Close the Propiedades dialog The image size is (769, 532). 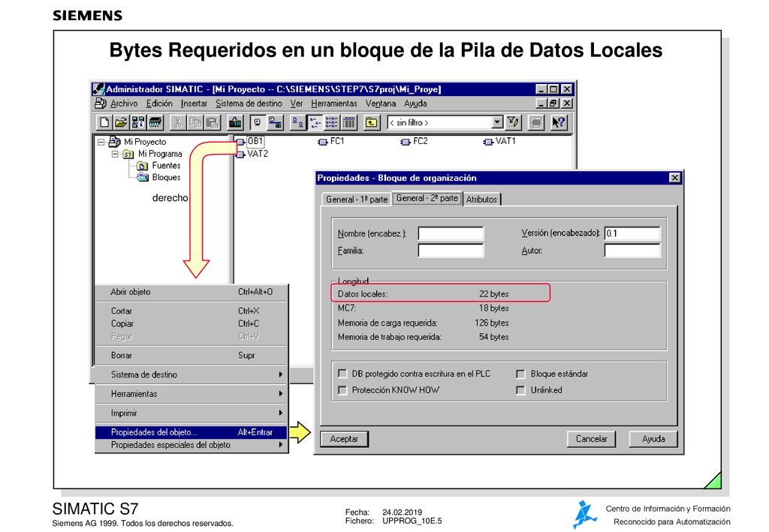pyautogui.click(x=675, y=178)
